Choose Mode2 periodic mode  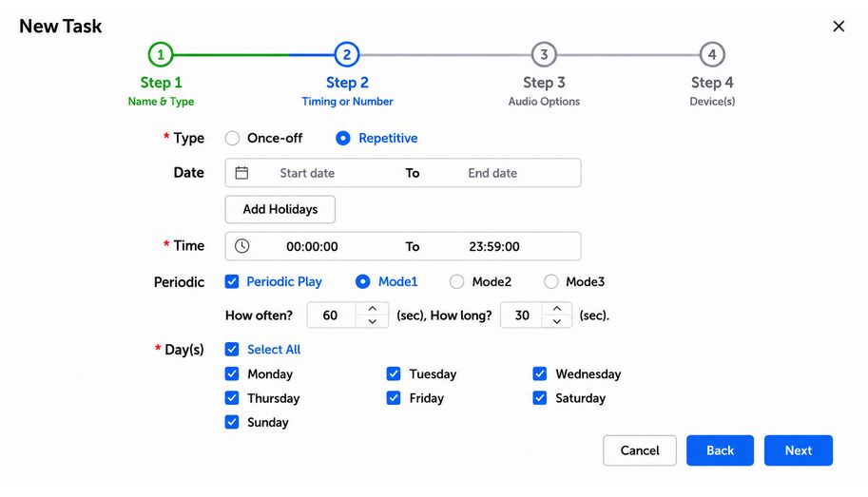point(456,281)
